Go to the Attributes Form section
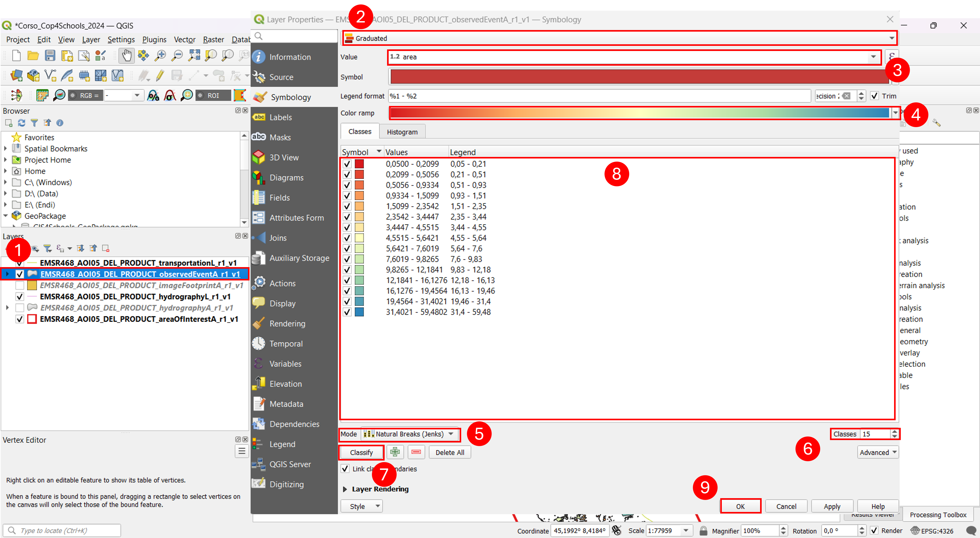The image size is (980, 538). click(x=296, y=218)
